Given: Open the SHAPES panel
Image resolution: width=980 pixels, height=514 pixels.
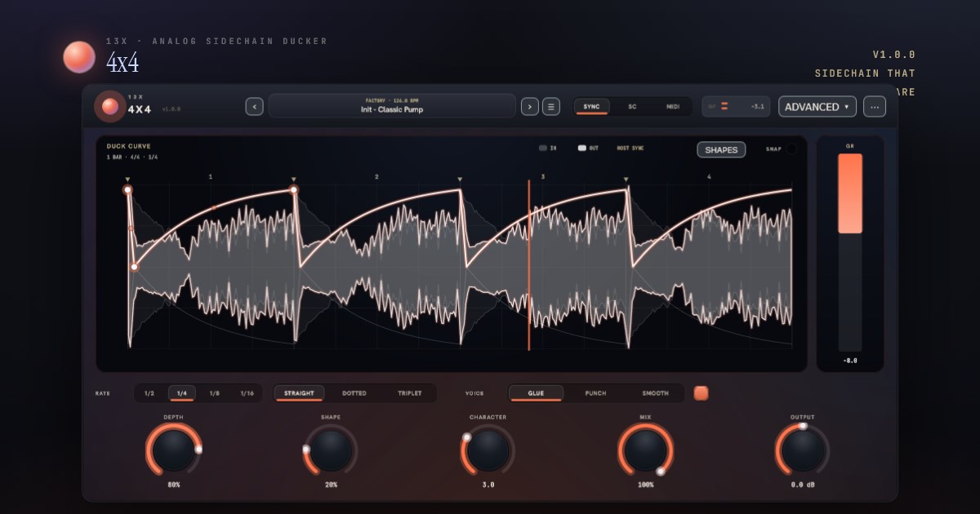Looking at the screenshot, I should pos(721,149).
